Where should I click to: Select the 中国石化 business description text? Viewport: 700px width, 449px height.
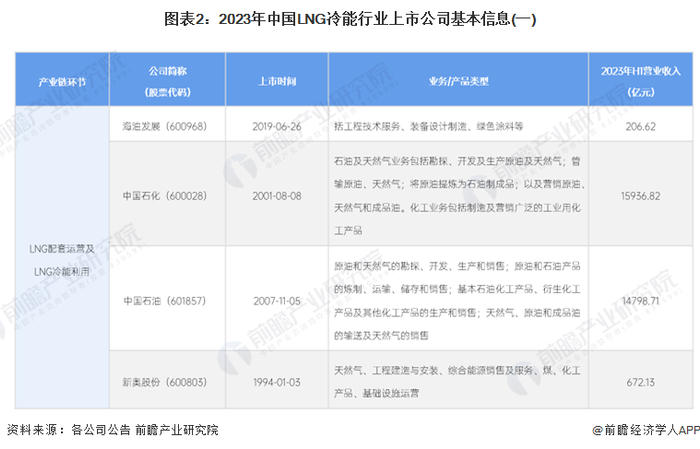point(459,196)
